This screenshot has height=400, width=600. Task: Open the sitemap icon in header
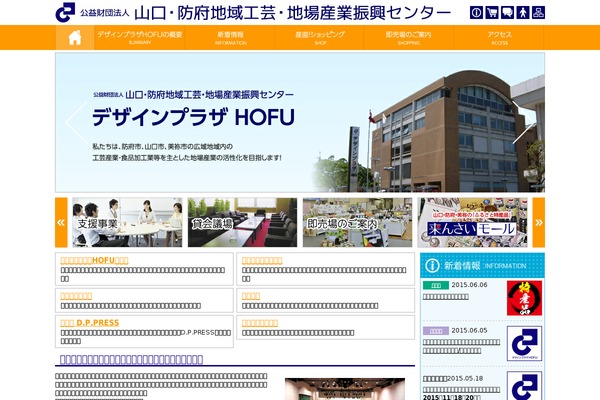point(538,13)
